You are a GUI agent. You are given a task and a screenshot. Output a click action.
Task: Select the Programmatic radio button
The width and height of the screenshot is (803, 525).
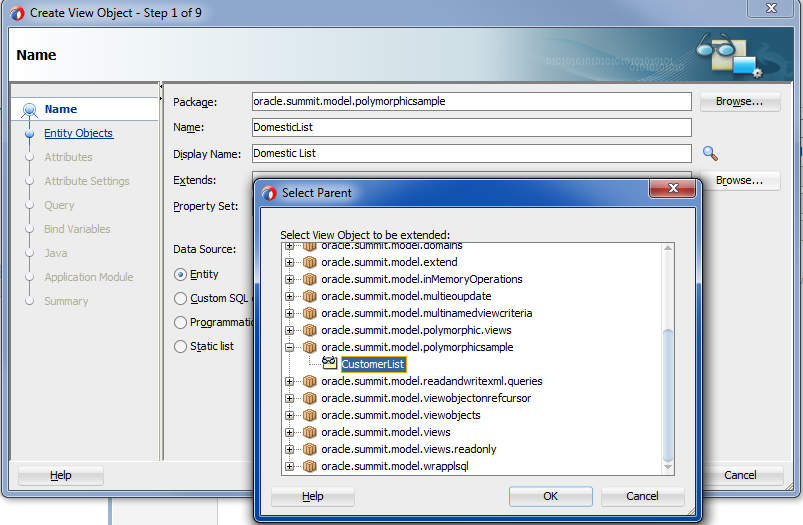coord(180,322)
